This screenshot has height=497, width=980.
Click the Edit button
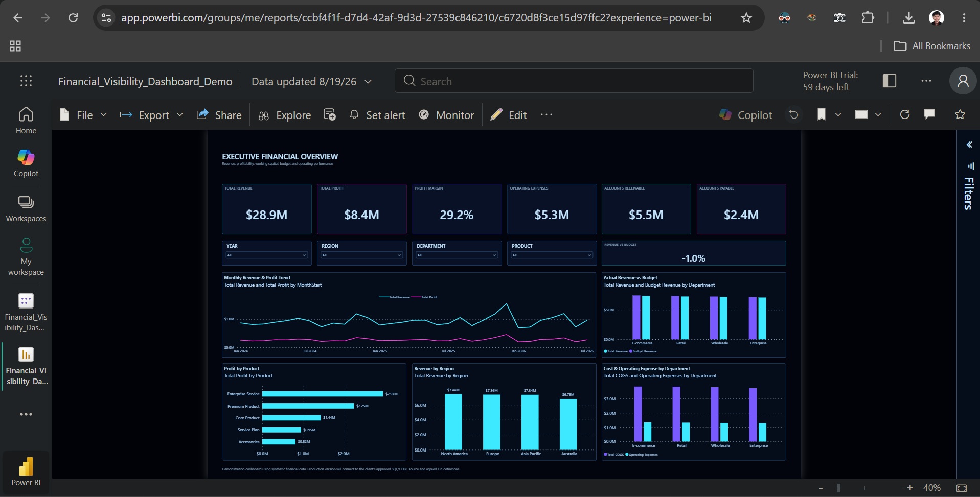509,115
